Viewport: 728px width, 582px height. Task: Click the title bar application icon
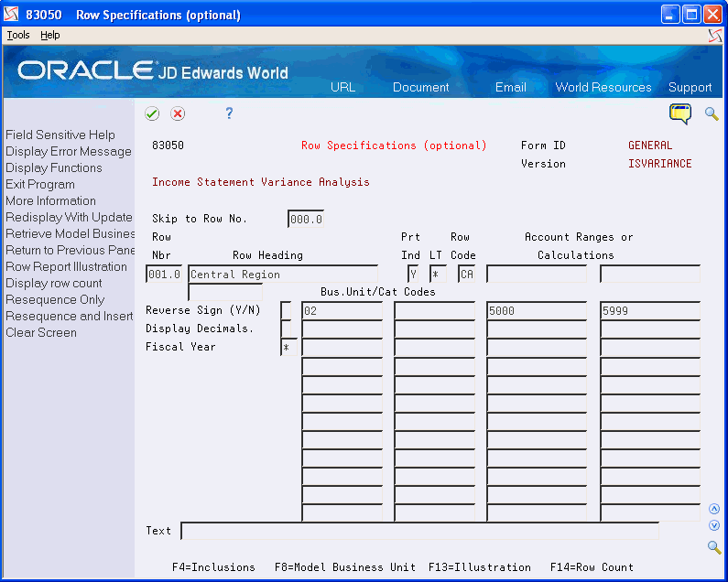coord(11,15)
